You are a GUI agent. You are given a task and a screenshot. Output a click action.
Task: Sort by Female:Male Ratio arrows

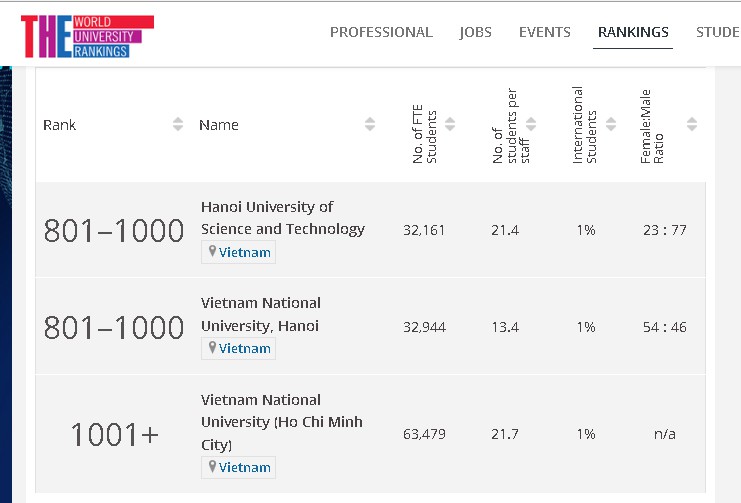coord(692,125)
